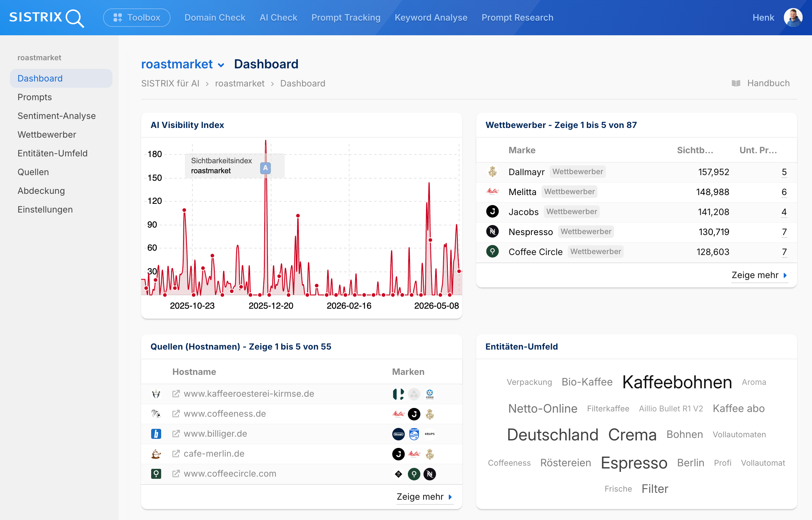Viewport: 812px width, 520px height.
Task: Click Melitta prompt count 6
Action: pos(784,192)
